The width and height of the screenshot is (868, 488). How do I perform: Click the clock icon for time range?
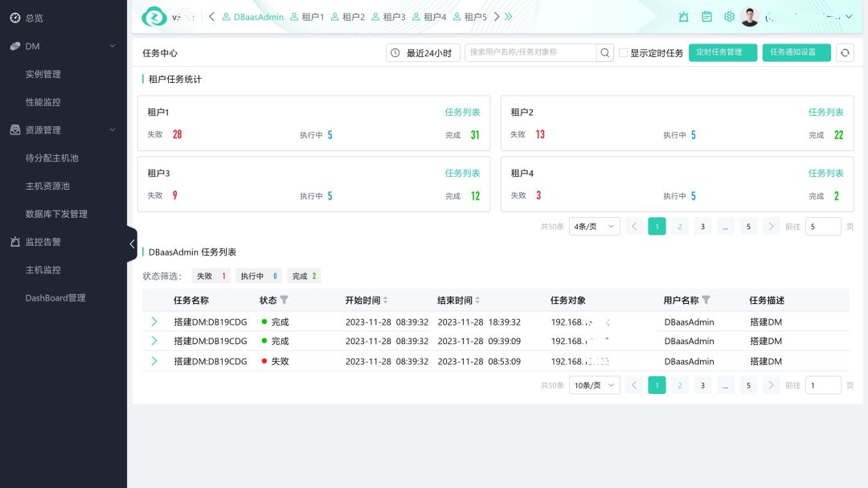pos(395,52)
